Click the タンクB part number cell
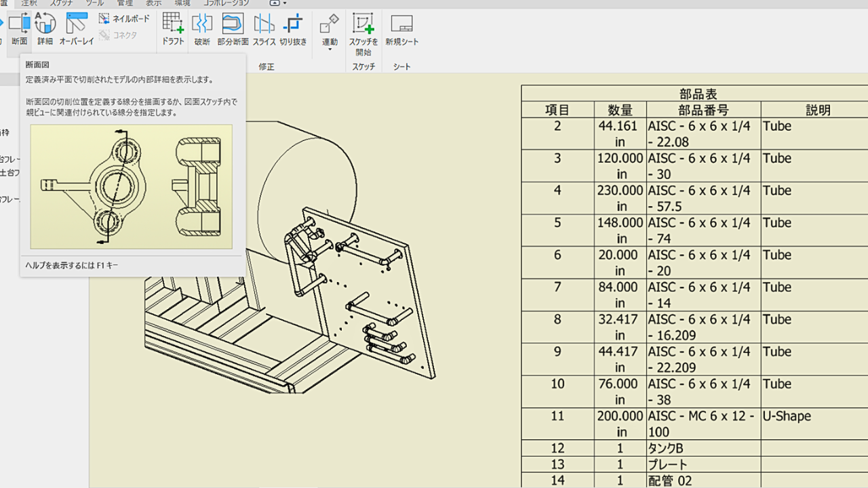Screen dimensions: 868x488 click(703, 448)
